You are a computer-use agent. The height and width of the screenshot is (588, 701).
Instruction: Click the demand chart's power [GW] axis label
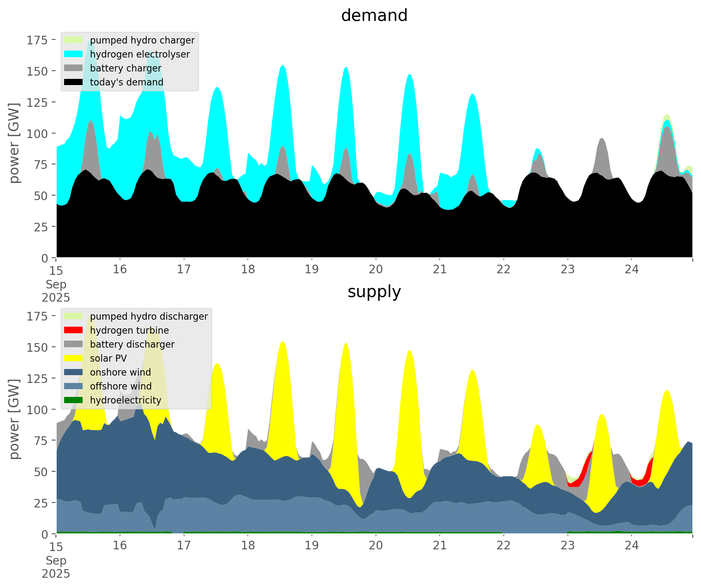pos(14,143)
